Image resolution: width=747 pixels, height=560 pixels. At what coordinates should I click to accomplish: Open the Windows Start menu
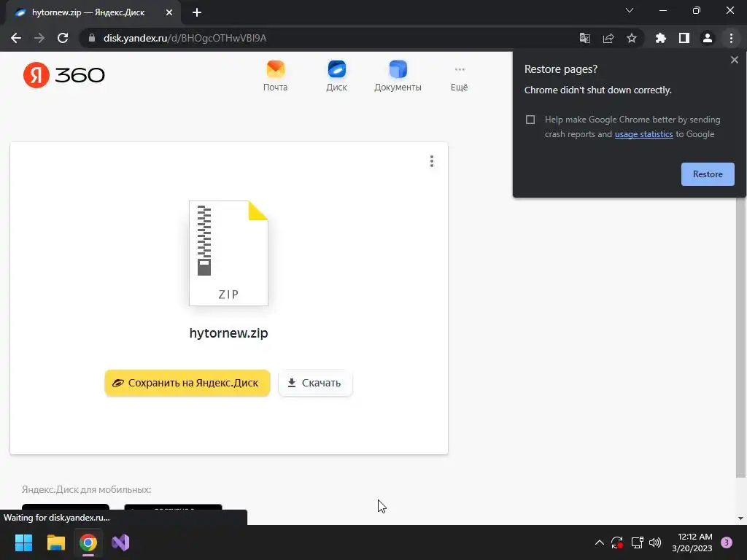coord(24,542)
